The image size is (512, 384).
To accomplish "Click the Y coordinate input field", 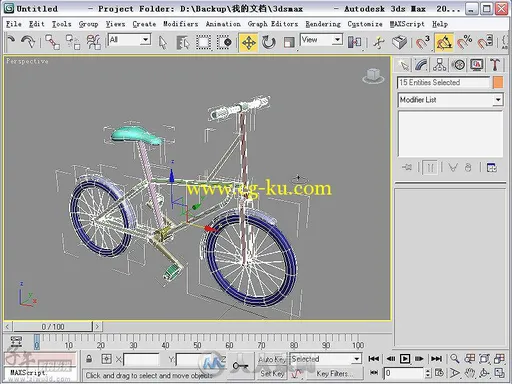I will pyautogui.click(x=193, y=360).
